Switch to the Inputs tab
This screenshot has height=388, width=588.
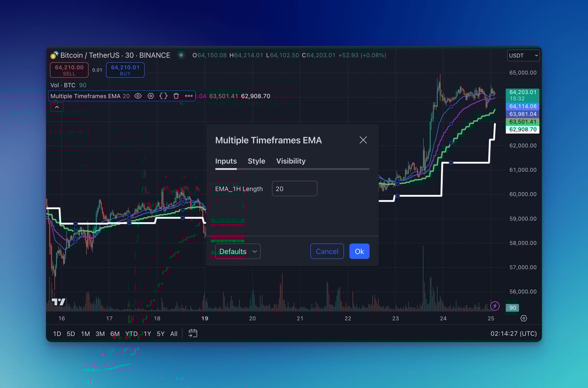(226, 161)
